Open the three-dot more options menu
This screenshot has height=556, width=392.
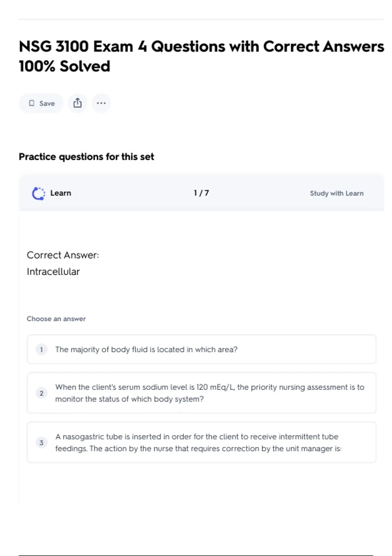pos(101,103)
